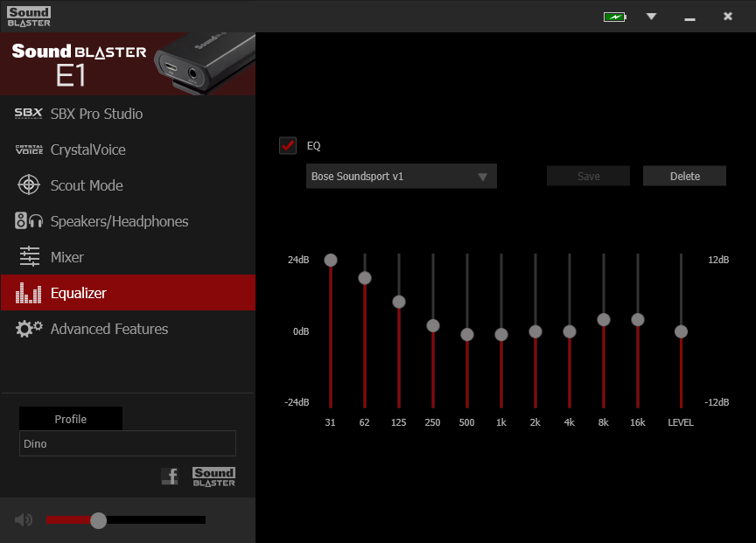756x543 pixels.
Task: Open Advanced Features
Action: [128, 329]
